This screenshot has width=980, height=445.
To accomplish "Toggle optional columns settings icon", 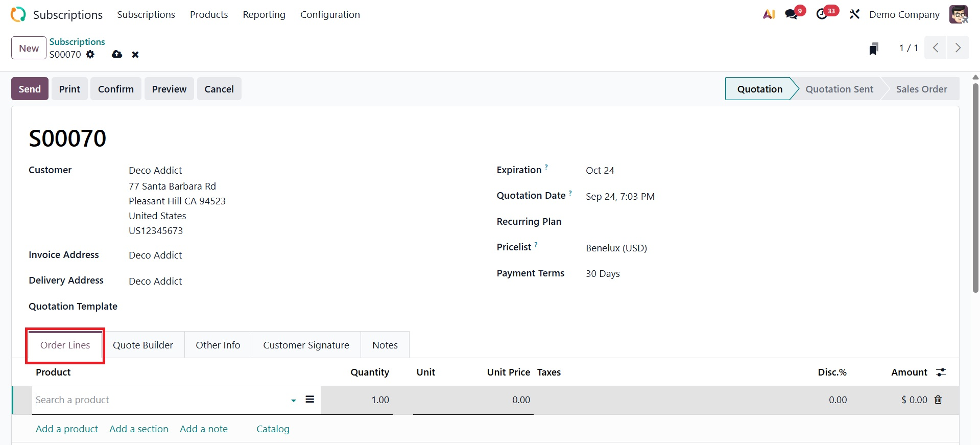I will point(941,372).
